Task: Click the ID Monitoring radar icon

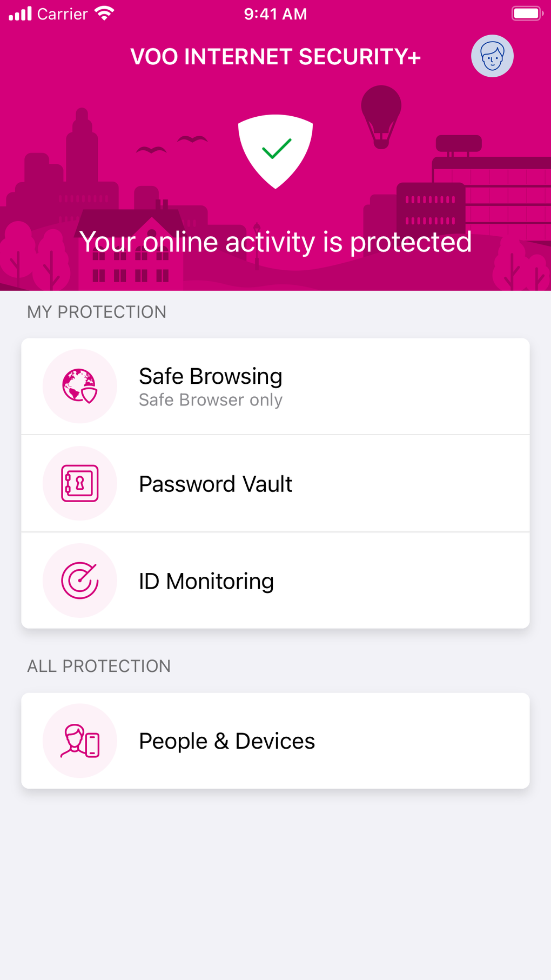Action: tap(80, 581)
